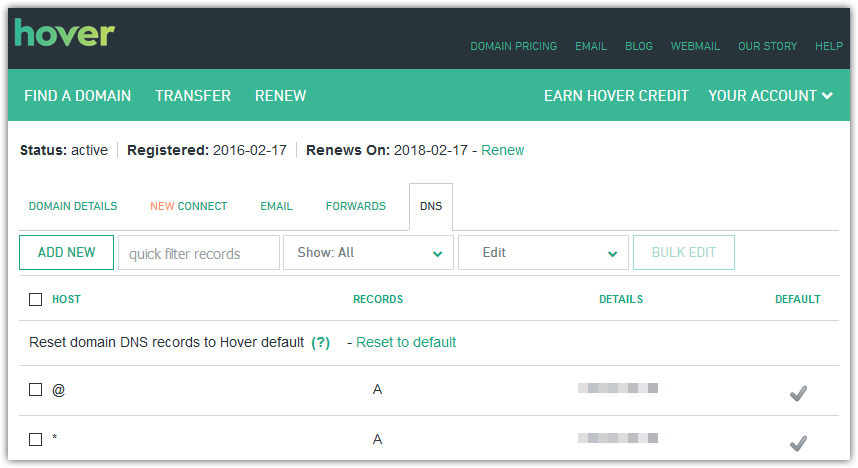Click the A record type in the * row
Viewport: 858px width, 468px height.
(377, 439)
